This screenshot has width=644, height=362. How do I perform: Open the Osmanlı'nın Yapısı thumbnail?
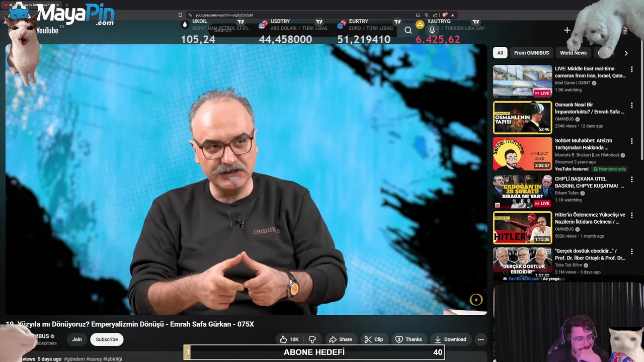tap(522, 117)
